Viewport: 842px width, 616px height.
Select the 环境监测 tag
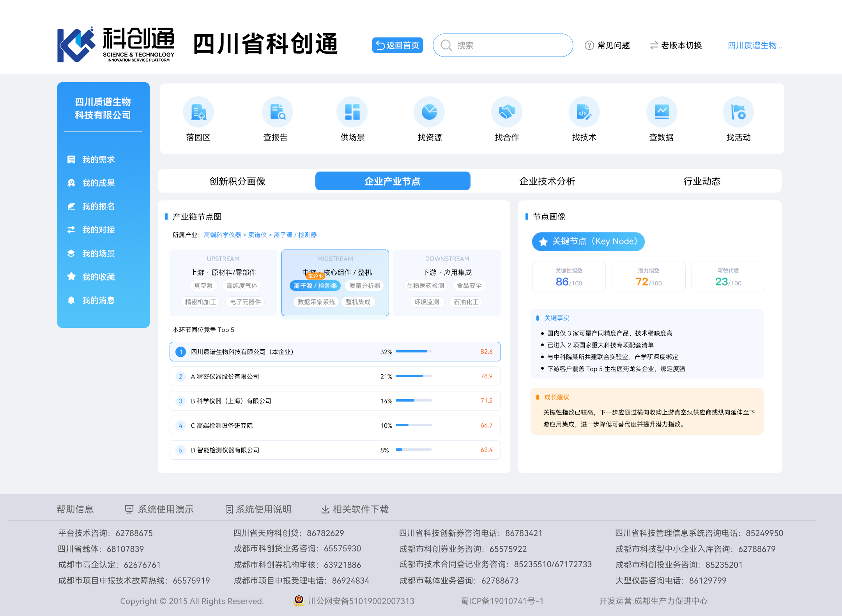[x=426, y=302]
